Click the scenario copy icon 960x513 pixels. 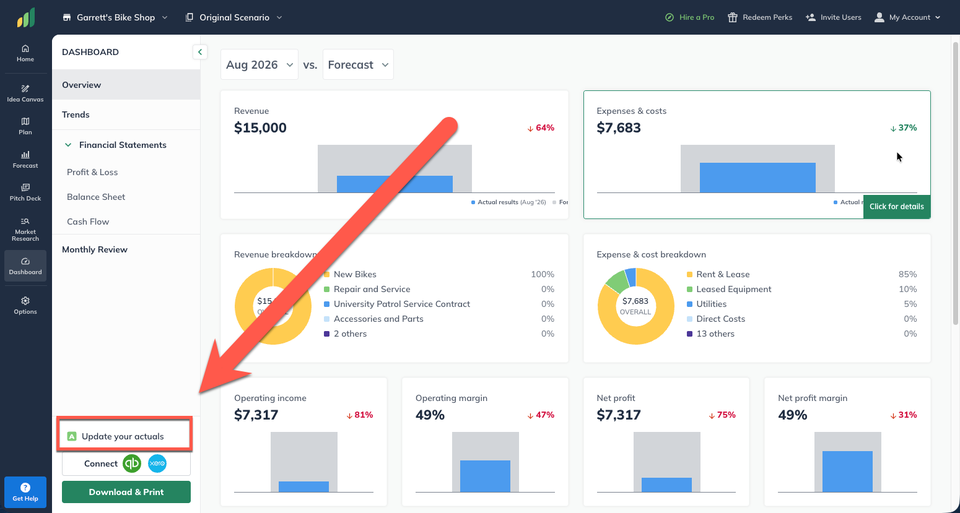pyautogui.click(x=189, y=18)
